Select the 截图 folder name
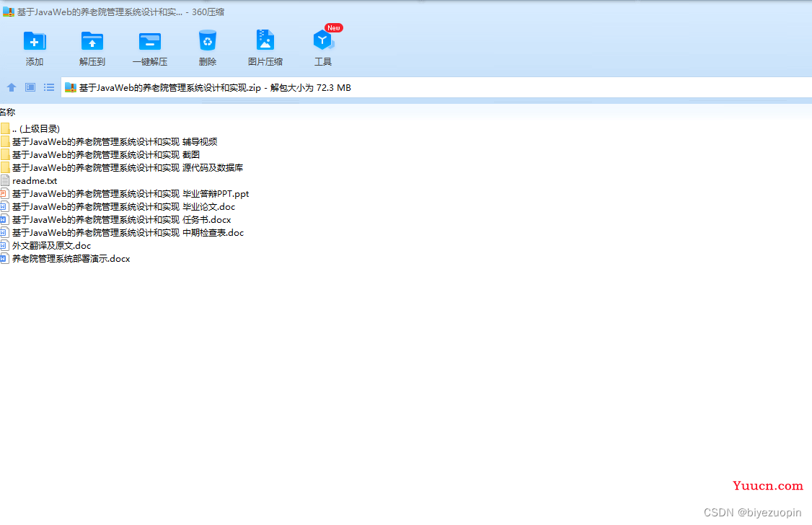Image resolution: width=812 pixels, height=525 pixels. (x=105, y=154)
